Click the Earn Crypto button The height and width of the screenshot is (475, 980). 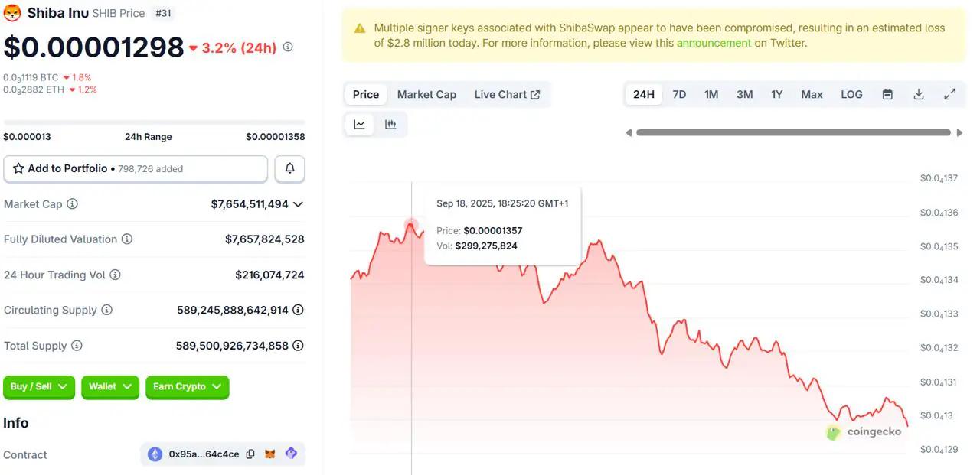pyautogui.click(x=187, y=387)
